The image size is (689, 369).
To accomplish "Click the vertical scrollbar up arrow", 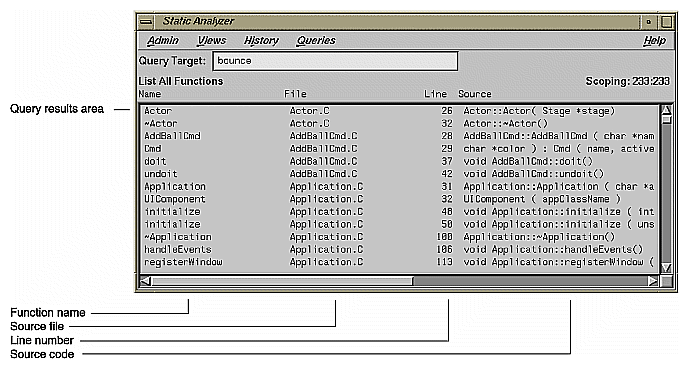I will (666, 110).
